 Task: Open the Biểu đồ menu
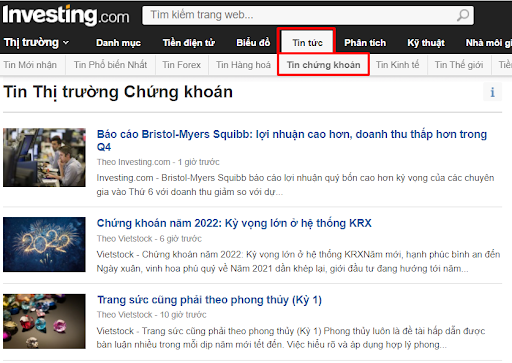tap(253, 43)
